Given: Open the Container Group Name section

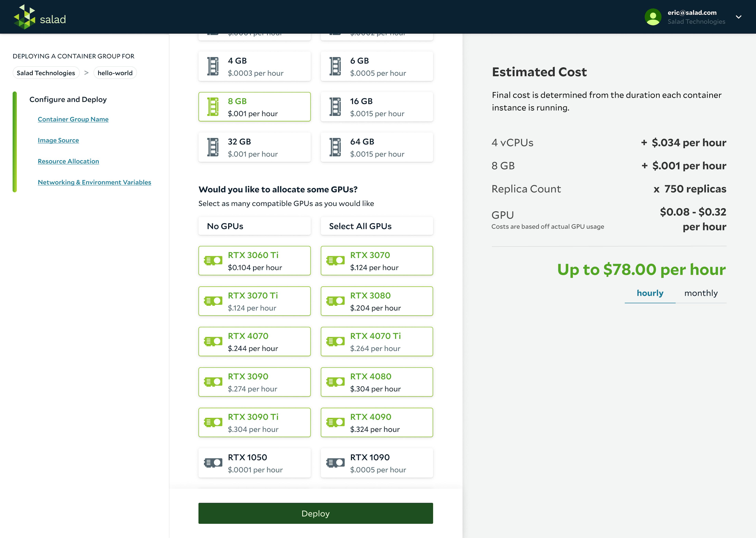Looking at the screenshot, I should point(73,119).
